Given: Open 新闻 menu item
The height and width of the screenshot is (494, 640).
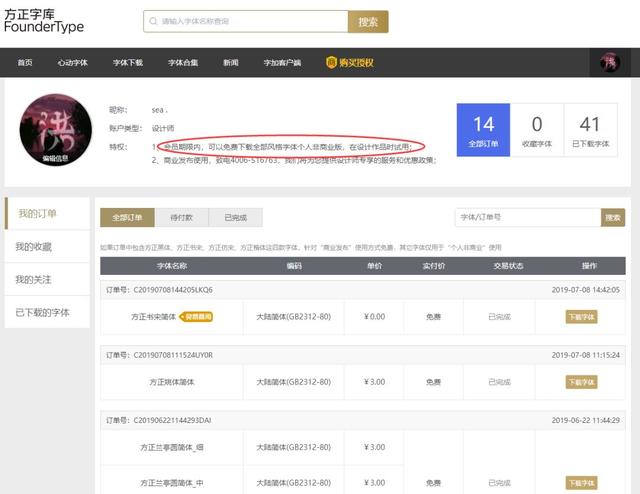Looking at the screenshot, I should tap(231, 62).
